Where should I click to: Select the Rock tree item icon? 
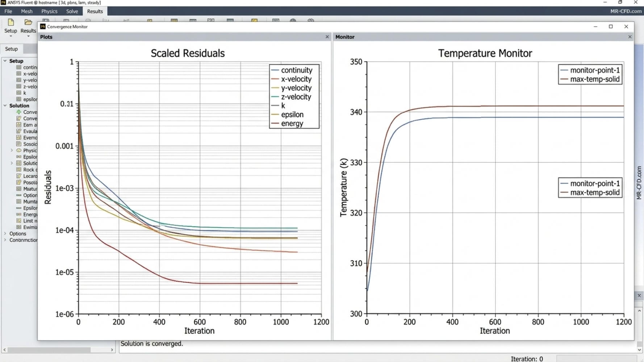pos(19,169)
